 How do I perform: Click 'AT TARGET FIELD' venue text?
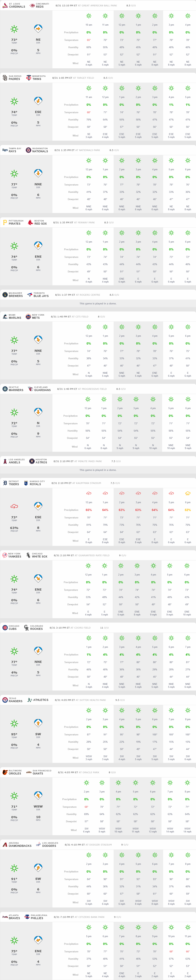[x=83, y=78]
